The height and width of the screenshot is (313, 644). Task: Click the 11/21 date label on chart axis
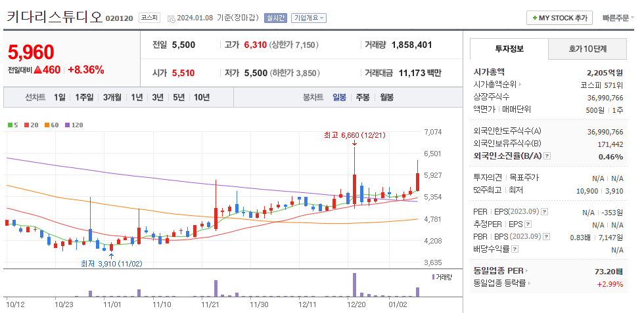(210, 304)
